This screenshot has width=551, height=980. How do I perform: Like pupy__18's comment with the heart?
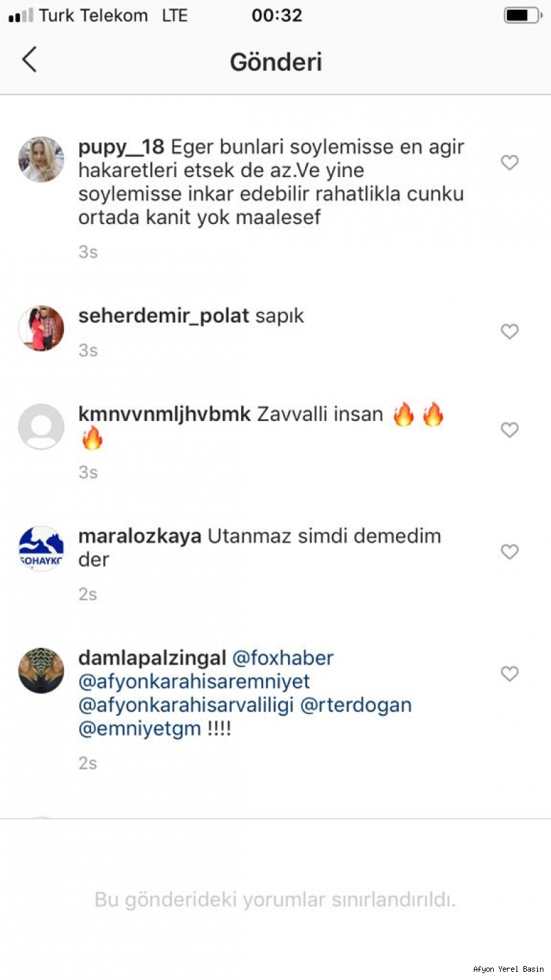(509, 163)
